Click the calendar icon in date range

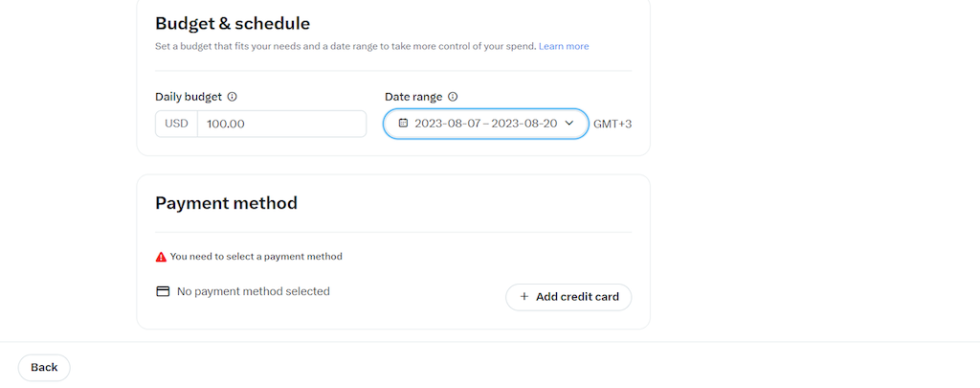(x=403, y=124)
